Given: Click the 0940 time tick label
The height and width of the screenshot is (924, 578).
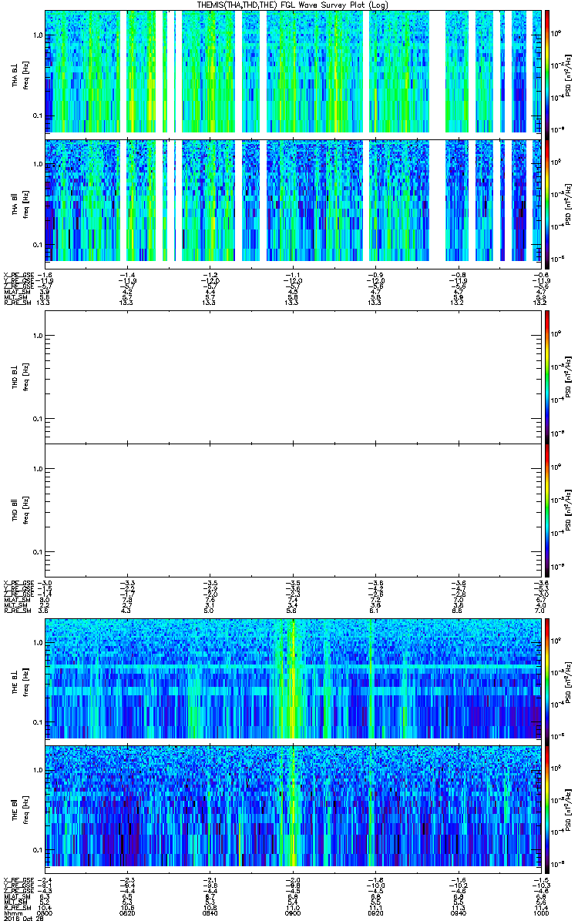Looking at the screenshot, I should click(x=458, y=912).
